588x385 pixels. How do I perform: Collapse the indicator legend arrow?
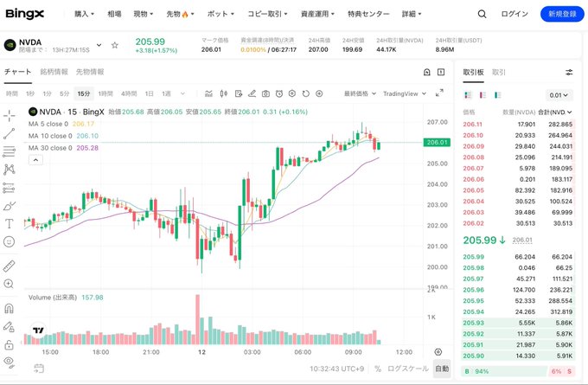[35, 160]
